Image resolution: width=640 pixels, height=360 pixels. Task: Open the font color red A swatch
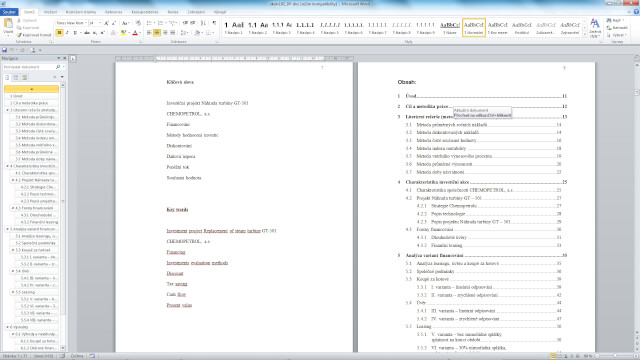tap(135, 33)
